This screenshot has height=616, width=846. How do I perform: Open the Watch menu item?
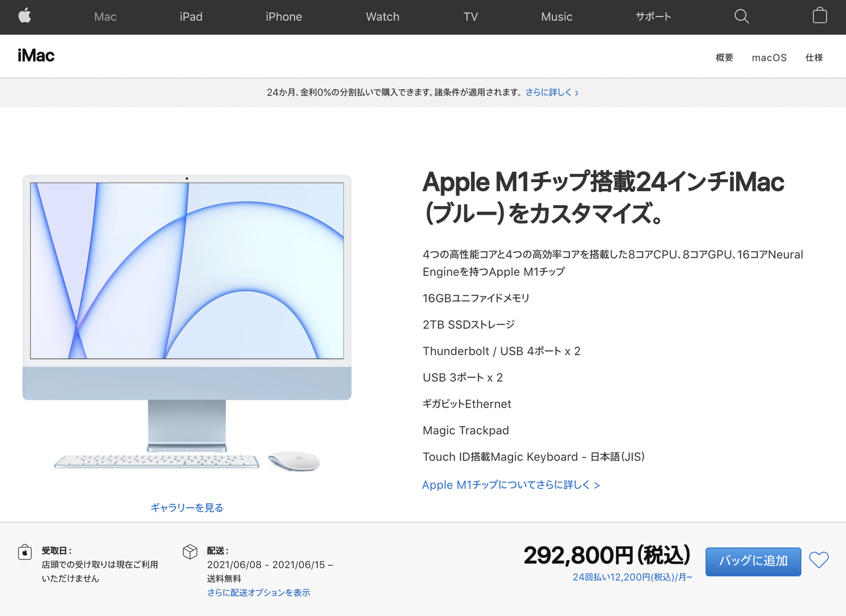[383, 17]
